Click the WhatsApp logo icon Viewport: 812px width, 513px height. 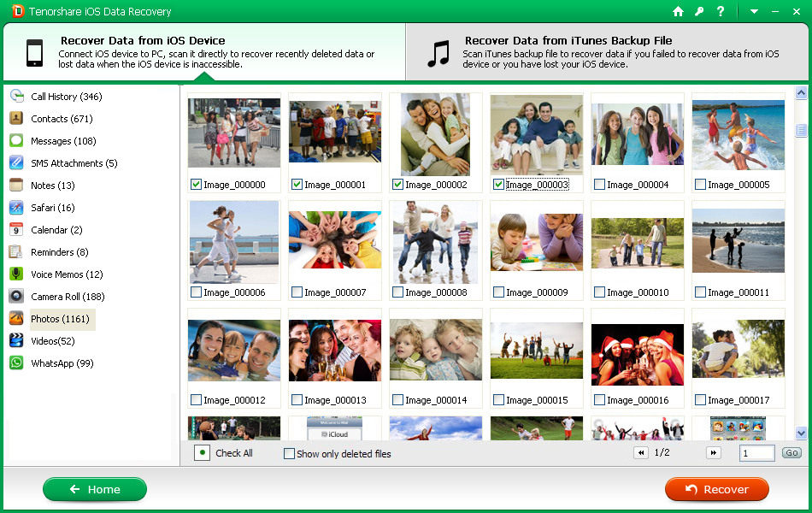coord(16,363)
